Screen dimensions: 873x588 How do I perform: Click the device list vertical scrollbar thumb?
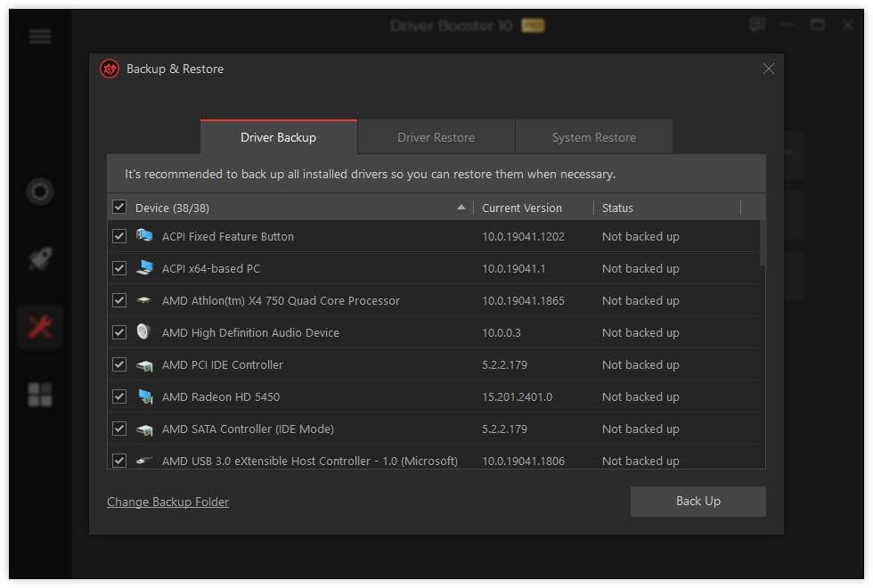click(x=763, y=242)
